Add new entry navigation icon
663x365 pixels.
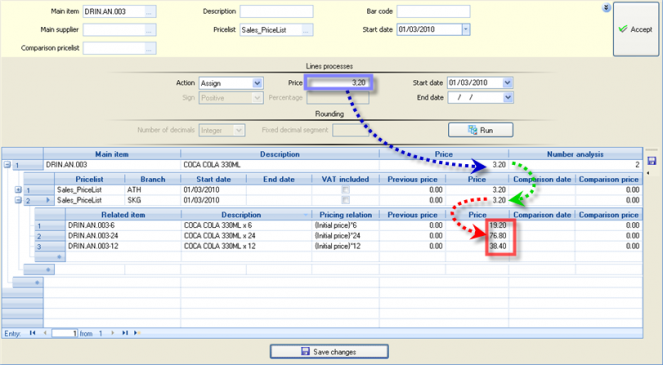tap(137, 333)
